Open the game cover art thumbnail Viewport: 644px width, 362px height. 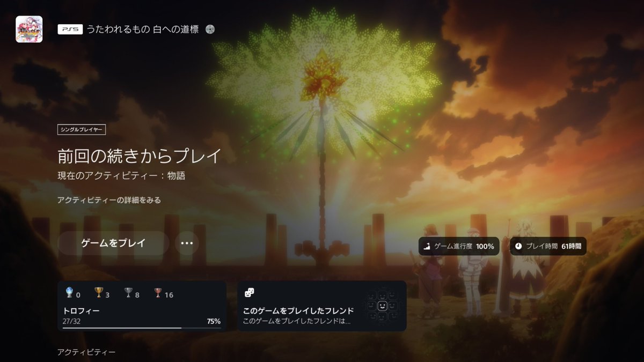[x=29, y=29]
